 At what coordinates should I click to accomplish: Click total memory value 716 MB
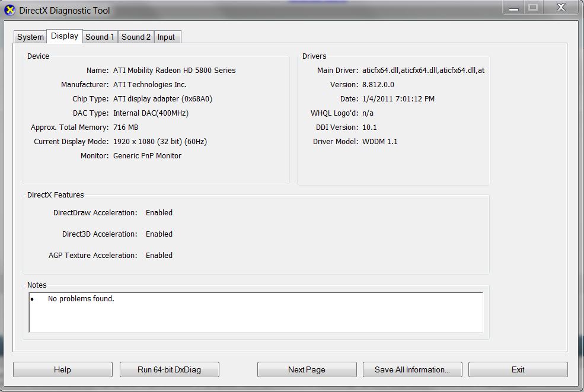126,128
